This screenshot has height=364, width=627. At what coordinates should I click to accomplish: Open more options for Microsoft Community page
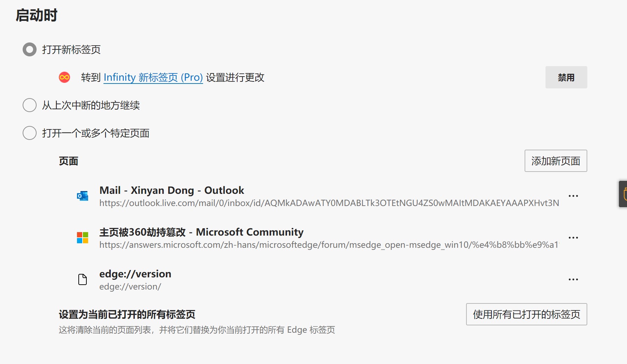click(x=573, y=238)
